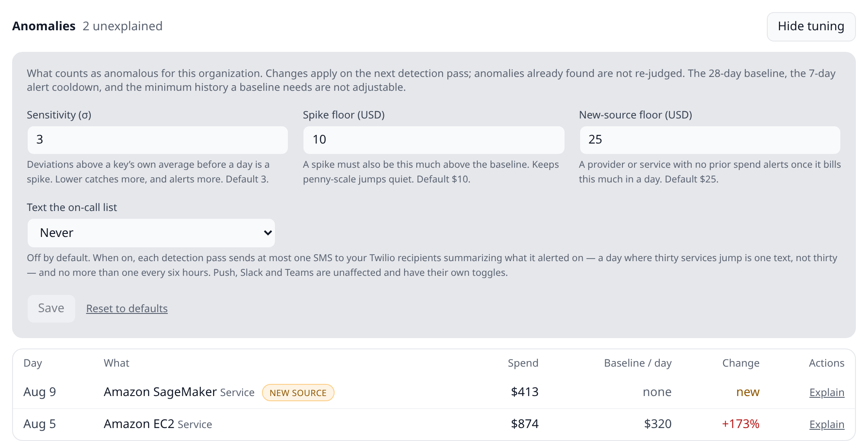Click the $413 spend value
Screen dimensions: 868x441
tap(525, 392)
